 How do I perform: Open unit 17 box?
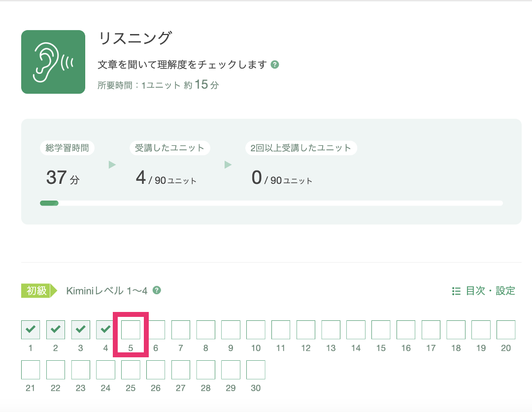431,330
